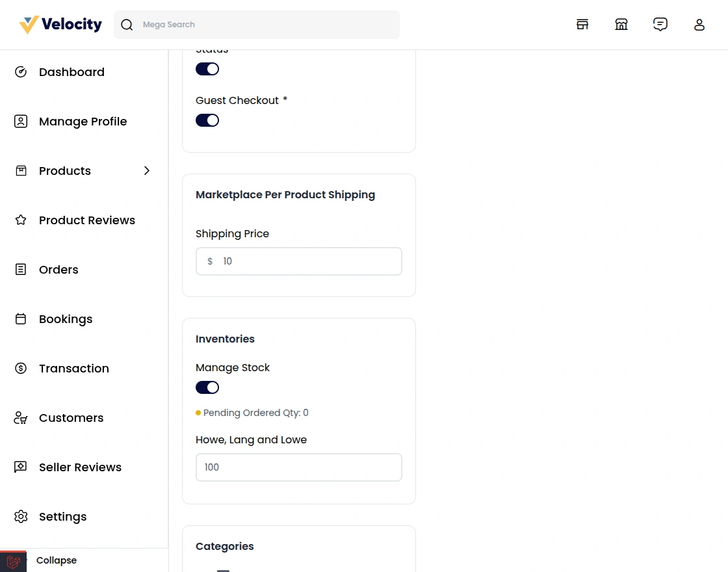Disable the Guest Checkout toggle
The image size is (728, 572).
pos(207,120)
